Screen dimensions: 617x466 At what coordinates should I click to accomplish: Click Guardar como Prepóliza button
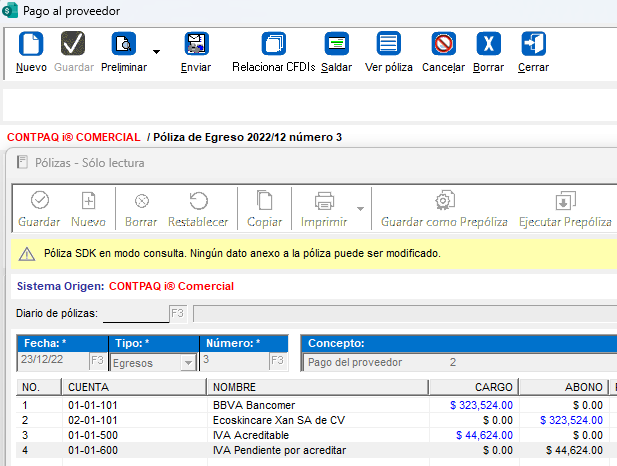(x=444, y=209)
